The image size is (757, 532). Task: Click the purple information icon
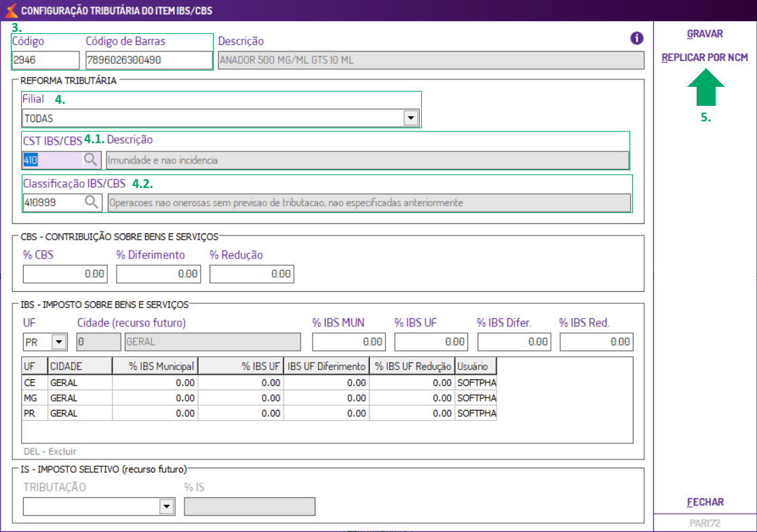[x=636, y=39]
